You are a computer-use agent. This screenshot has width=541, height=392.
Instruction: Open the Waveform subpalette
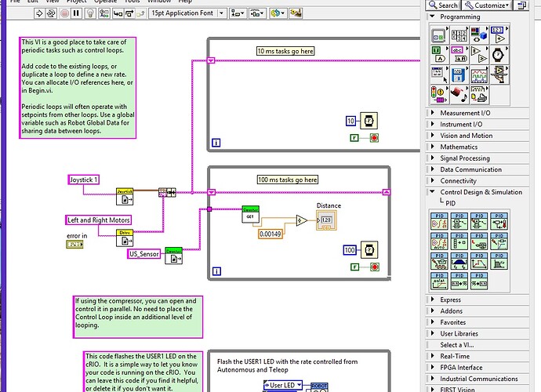[x=479, y=75]
